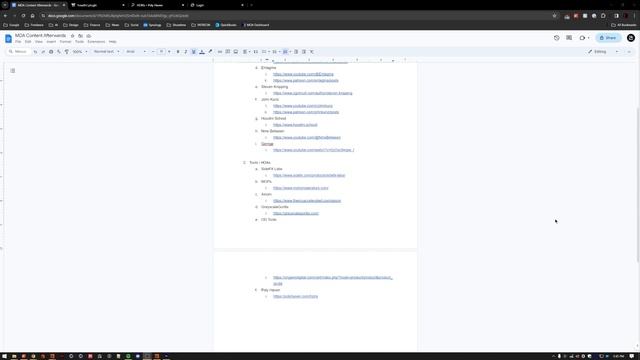Open the Arial font dropdown
This screenshot has height=360, width=640.
[136, 52]
